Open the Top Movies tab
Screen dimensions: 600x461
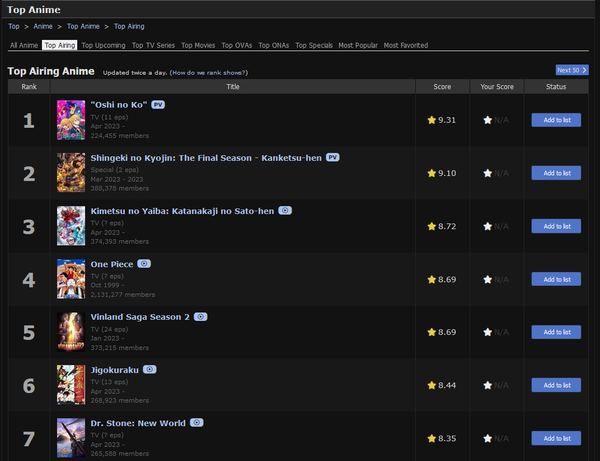pyautogui.click(x=198, y=45)
